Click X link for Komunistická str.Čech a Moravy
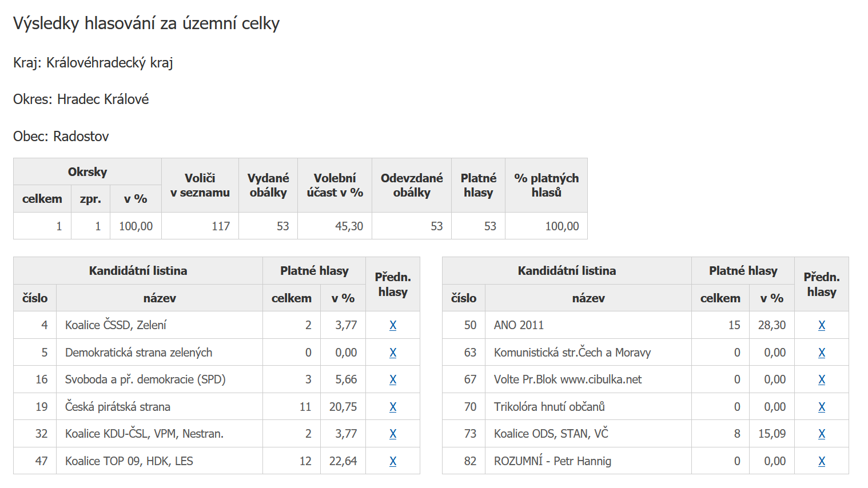Image resolution: width=868 pixels, height=488 pixels. 822,353
